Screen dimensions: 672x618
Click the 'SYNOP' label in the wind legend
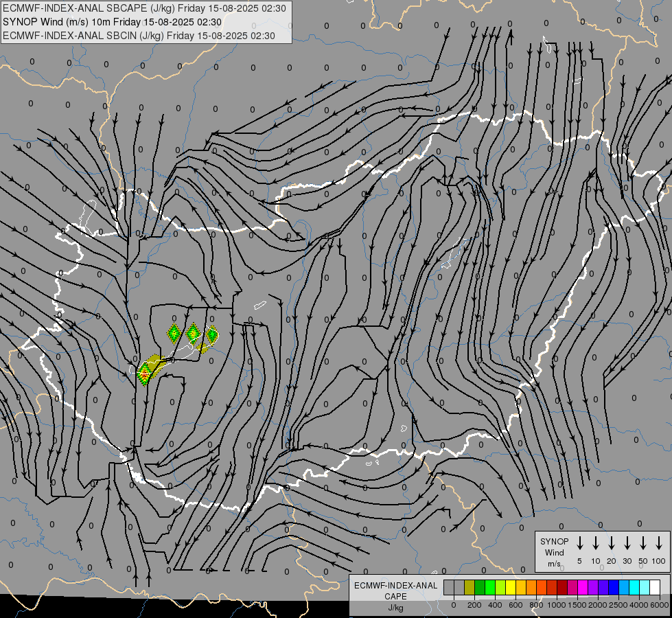(x=554, y=541)
